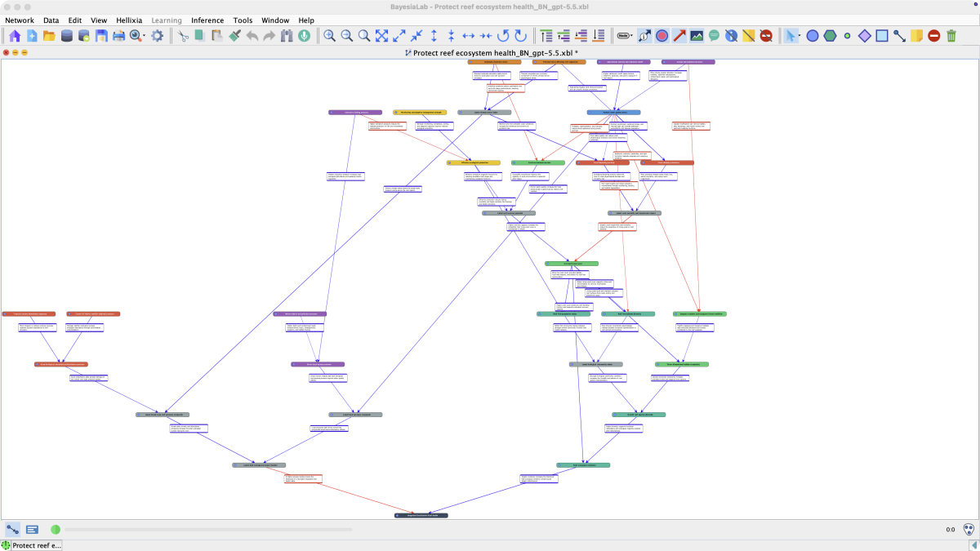The image size is (980, 551).
Task: Click the modeling mode icon at bottom left
Action: tap(13, 530)
